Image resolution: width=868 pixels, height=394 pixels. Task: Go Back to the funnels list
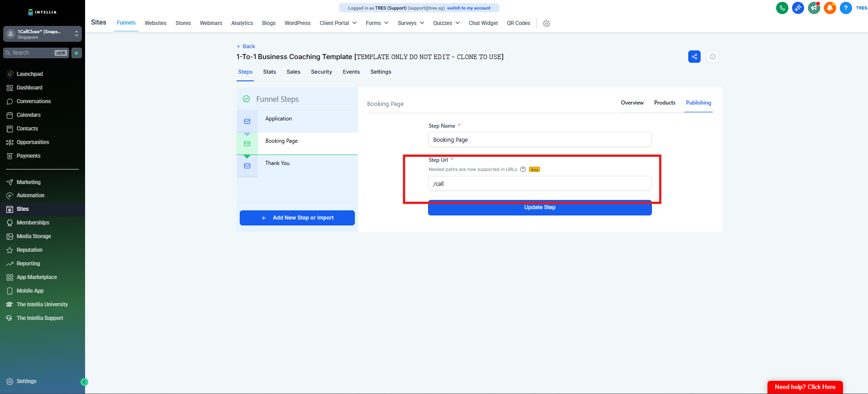[x=246, y=46]
